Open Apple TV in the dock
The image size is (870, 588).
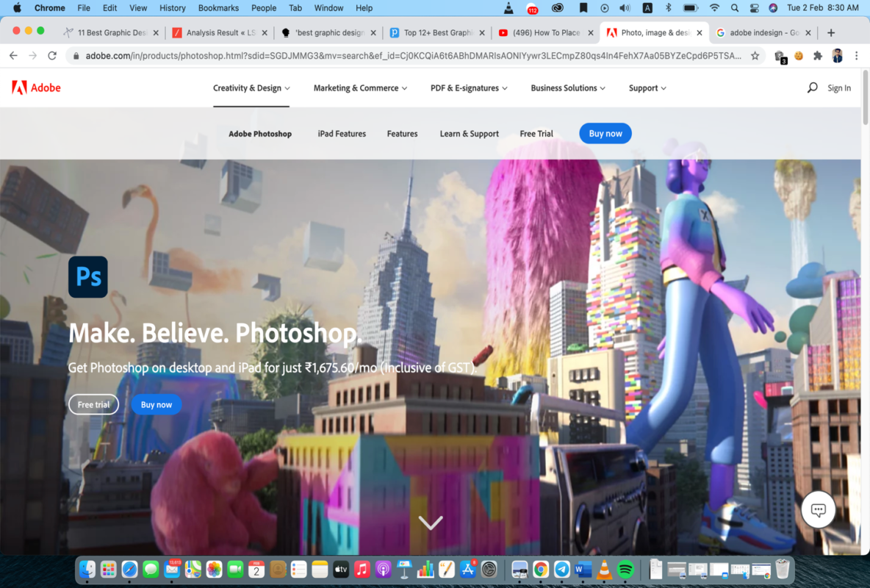point(341,569)
